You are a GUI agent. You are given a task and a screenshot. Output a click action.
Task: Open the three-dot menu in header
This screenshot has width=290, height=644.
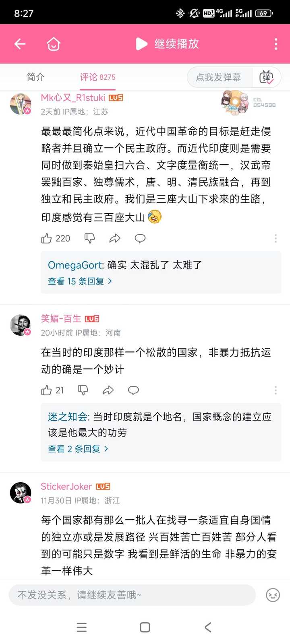[x=276, y=44]
